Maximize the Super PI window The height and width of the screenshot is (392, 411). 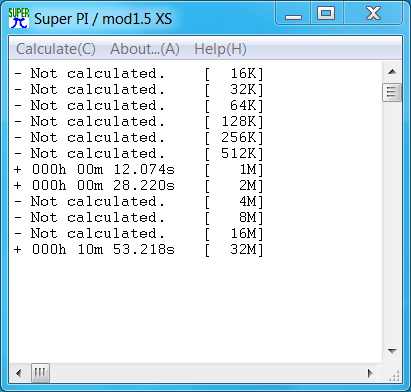click(x=327, y=14)
